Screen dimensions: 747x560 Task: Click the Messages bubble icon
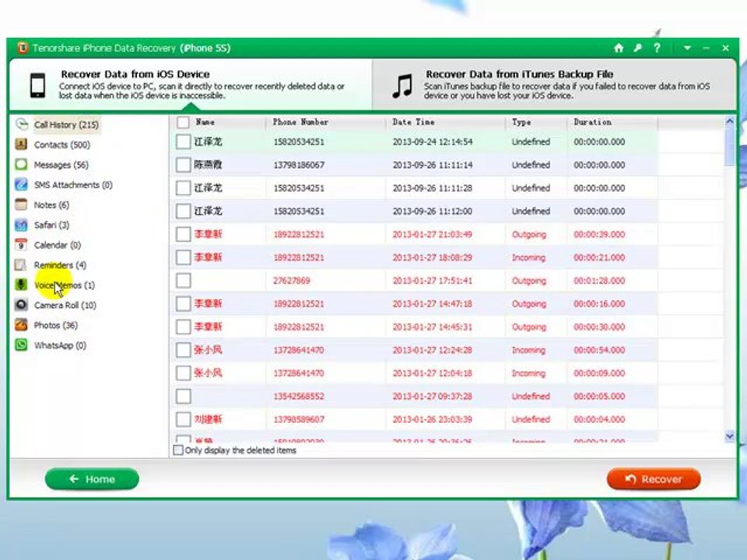21,164
